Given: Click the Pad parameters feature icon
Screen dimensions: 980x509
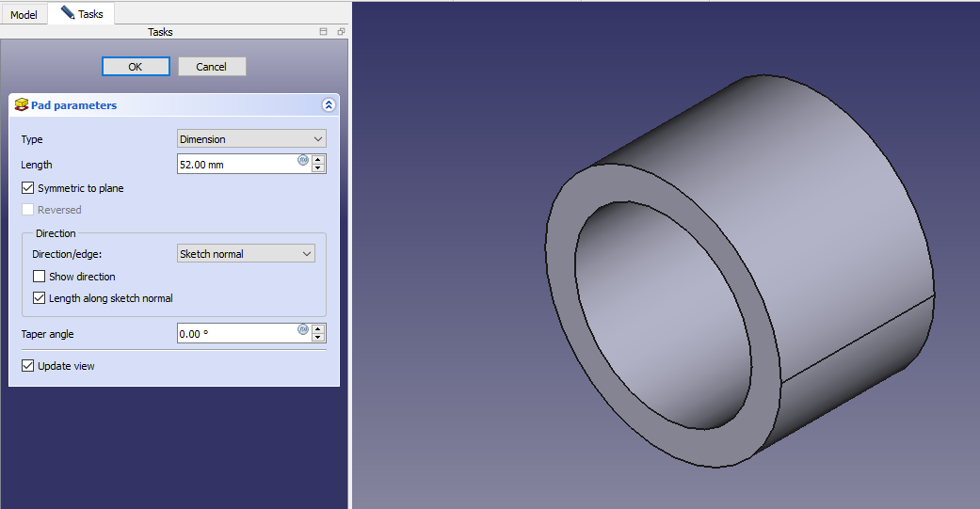Looking at the screenshot, I should click(22, 105).
